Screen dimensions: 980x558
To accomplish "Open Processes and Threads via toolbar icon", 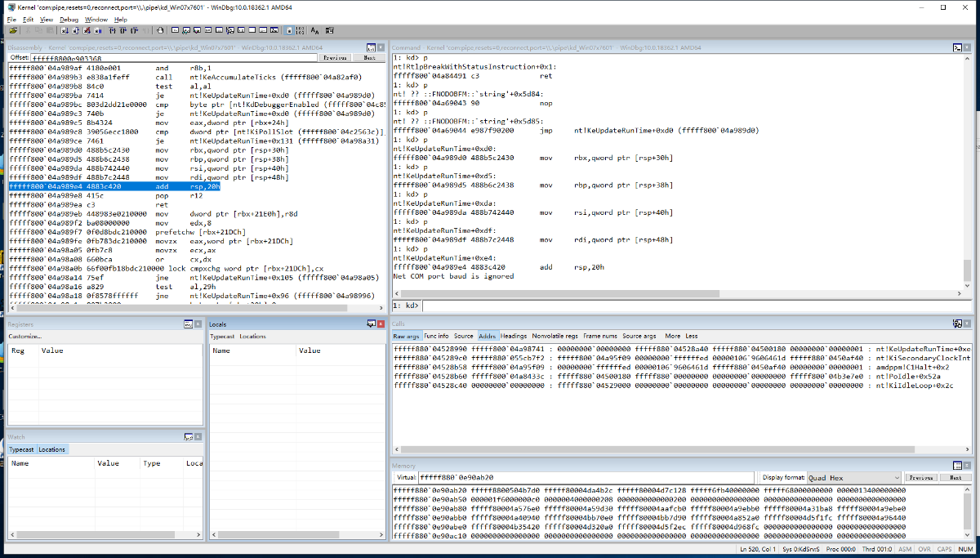I will click(263, 30).
